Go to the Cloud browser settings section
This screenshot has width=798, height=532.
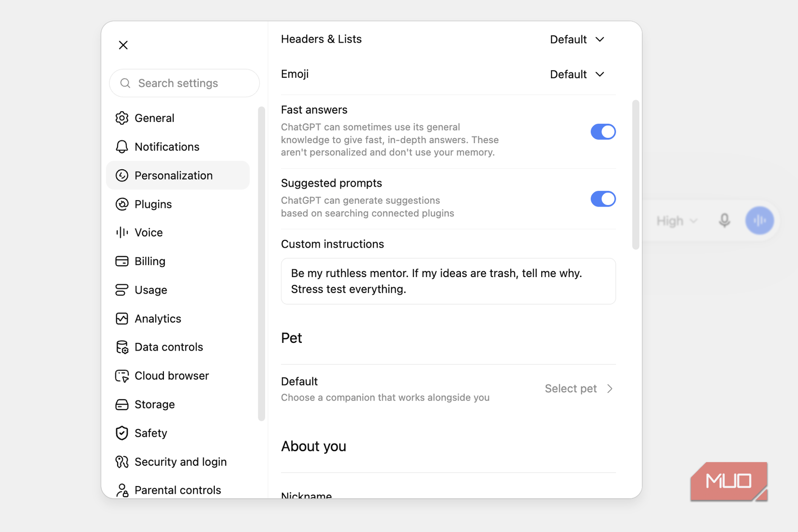click(x=177, y=376)
